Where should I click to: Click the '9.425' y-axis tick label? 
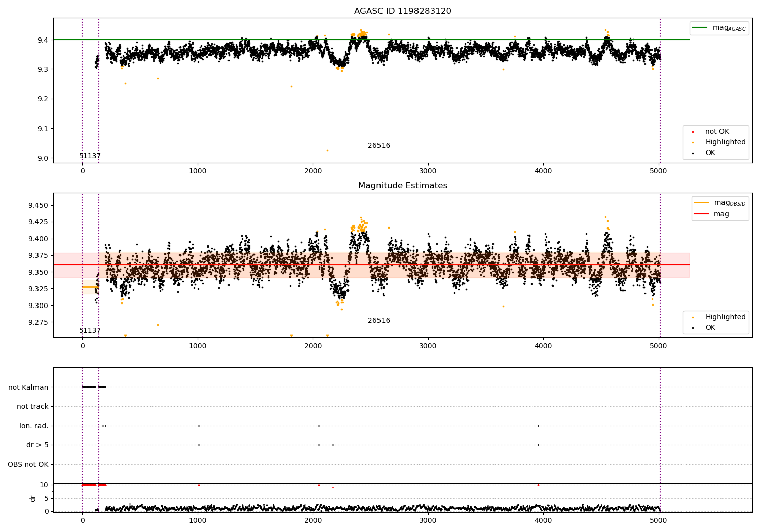point(38,222)
